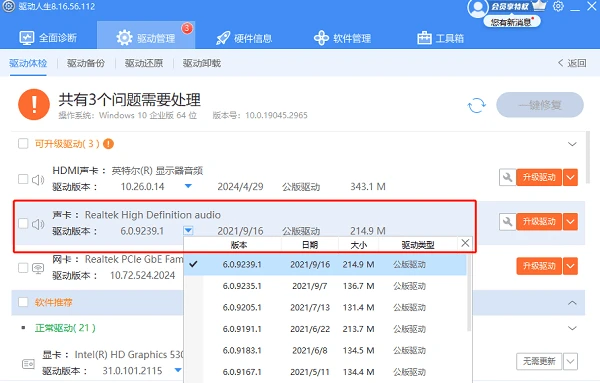The width and height of the screenshot is (600, 383).
Task: Click the speaker icon of HDMI声卡 row
Action: pyautogui.click(x=38, y=179)
